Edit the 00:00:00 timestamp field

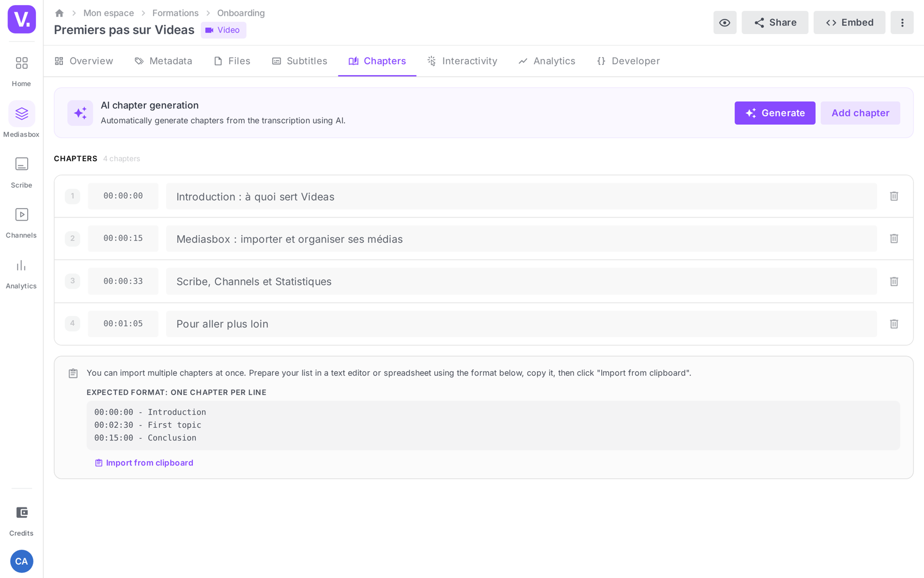[123, 197]
